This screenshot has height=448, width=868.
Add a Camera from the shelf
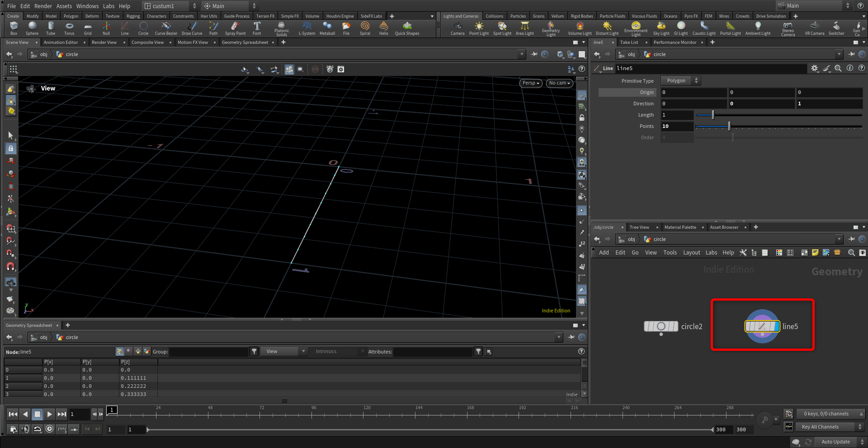(x=457, y=28)
